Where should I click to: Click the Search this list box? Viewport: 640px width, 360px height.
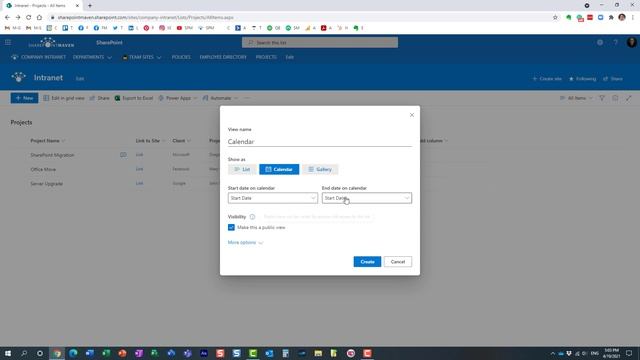pos(320,42)
